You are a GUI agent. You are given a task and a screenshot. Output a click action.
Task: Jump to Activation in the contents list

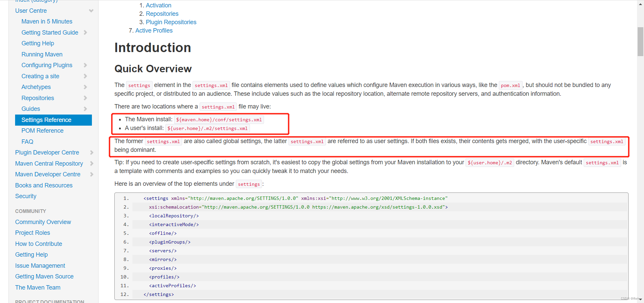158,5
